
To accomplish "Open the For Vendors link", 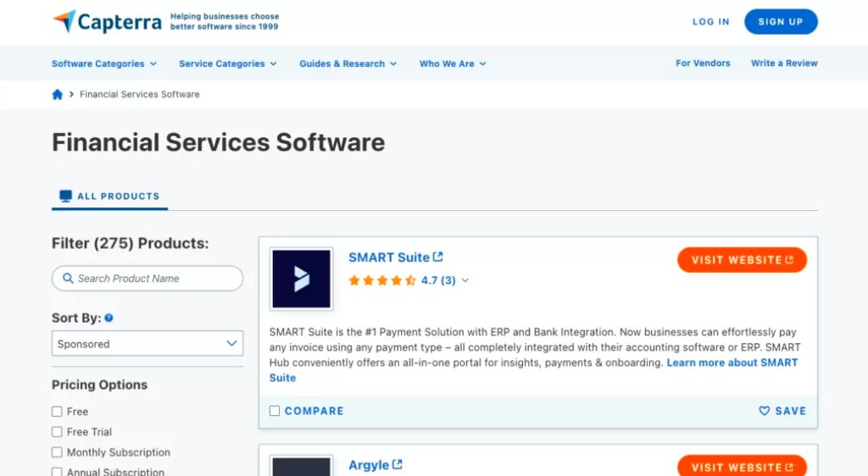I will (703, 63).
